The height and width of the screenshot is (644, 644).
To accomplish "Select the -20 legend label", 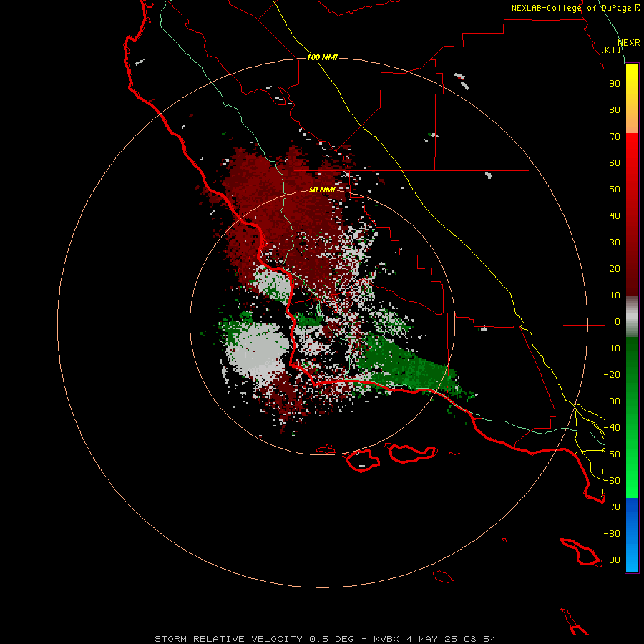I will [x=612, y=374].
